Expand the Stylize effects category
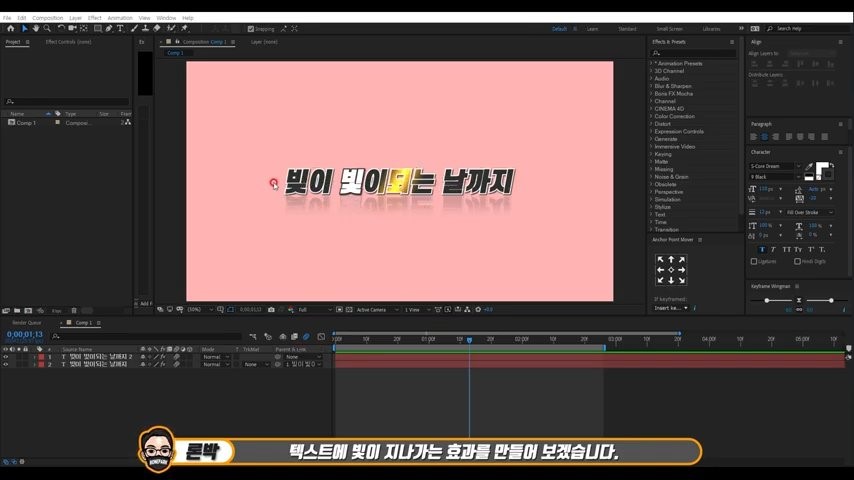Screen dimensions: 854x480 coord(651,207)
